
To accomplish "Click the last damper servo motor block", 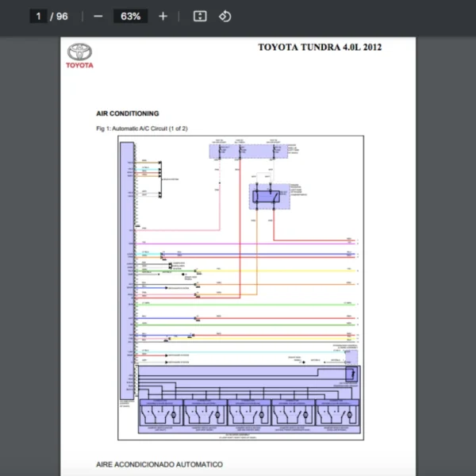I will point(336,413).
